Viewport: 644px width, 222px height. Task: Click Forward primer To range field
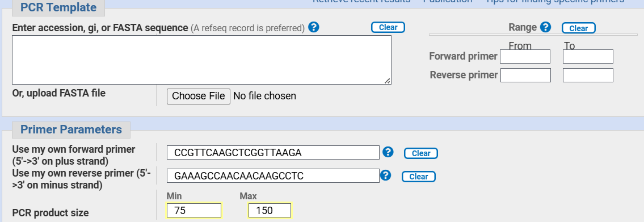click(588, 57)
